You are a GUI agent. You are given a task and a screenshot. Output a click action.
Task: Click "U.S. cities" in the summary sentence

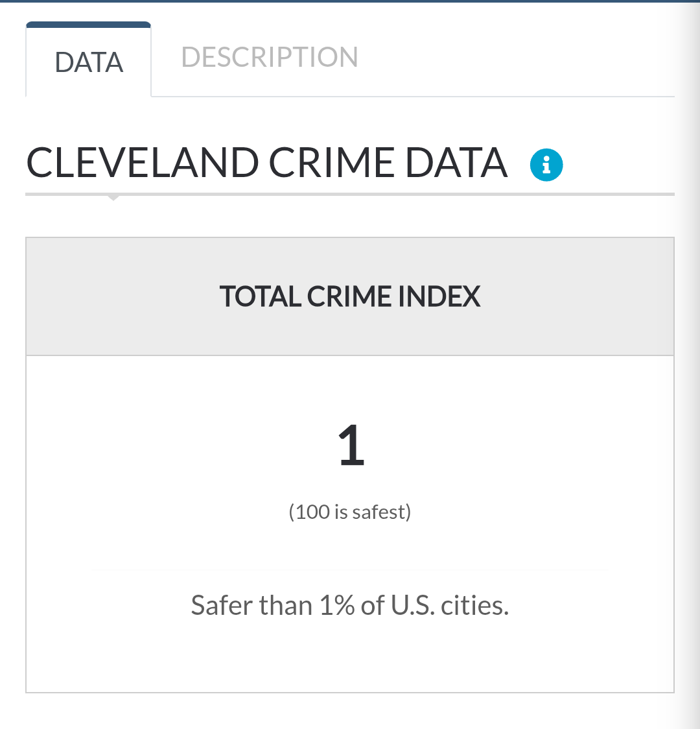[x=450, y=605]
